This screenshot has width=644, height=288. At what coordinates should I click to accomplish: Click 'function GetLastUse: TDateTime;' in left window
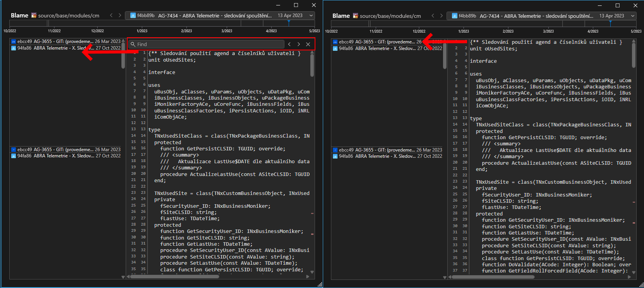click(x=206, y=244)
